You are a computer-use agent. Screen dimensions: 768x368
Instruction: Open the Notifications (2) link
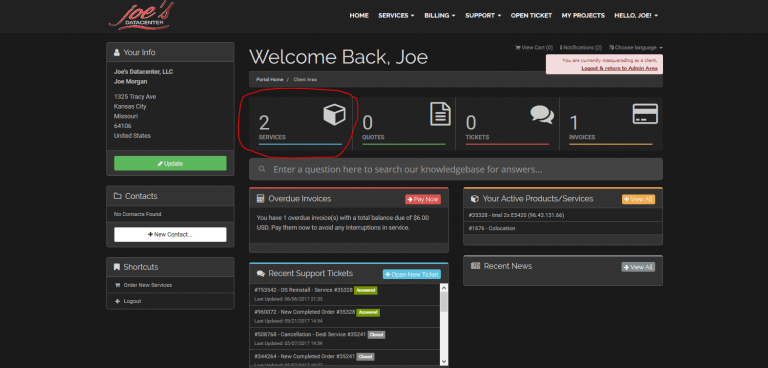(580, 48)
